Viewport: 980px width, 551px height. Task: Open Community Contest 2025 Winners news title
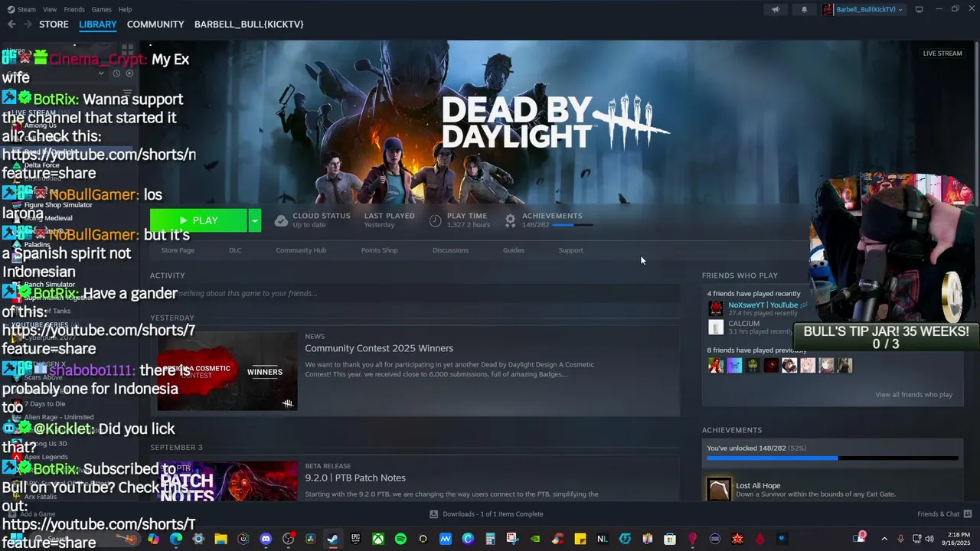click(379, 348)
